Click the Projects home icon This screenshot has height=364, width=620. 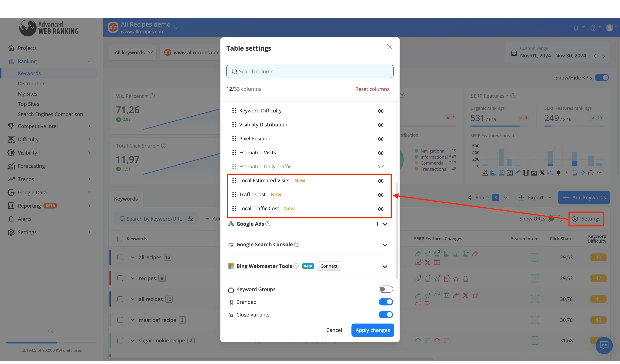click(x=11, y=48)
